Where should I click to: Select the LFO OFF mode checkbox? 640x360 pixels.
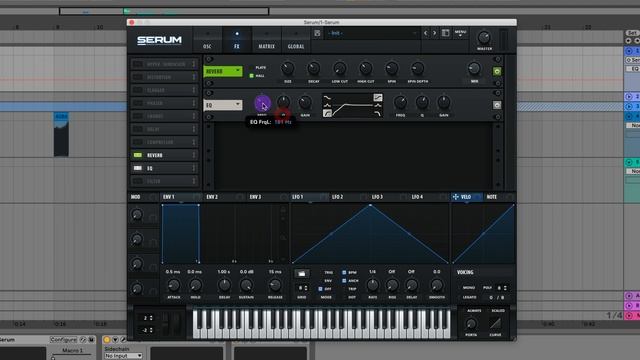point(320,289)
